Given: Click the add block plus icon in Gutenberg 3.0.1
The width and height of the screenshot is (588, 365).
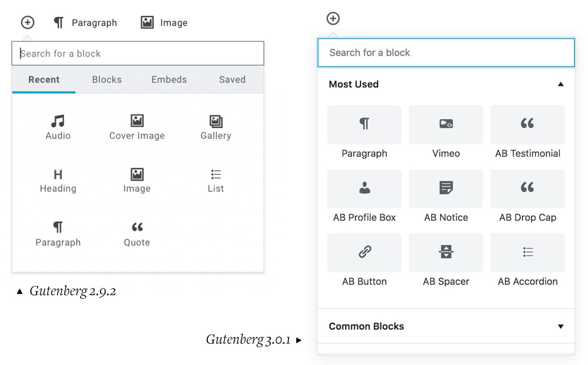Looking at the screenshot, I should coord(333,19).
